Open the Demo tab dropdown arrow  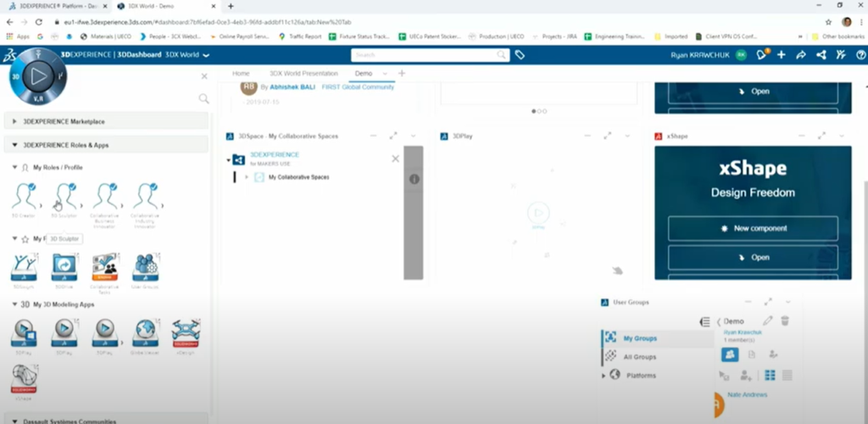point(385,74)
